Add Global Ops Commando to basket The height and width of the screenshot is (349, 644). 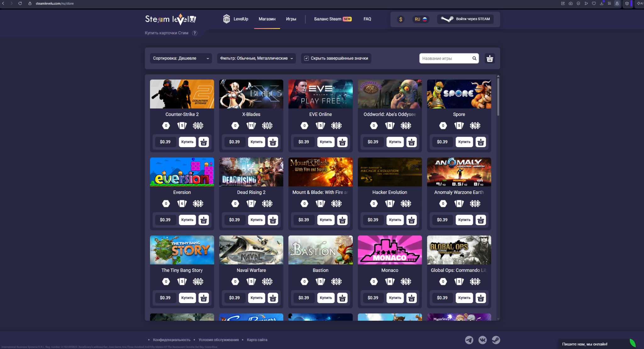(x=480, y=298)
